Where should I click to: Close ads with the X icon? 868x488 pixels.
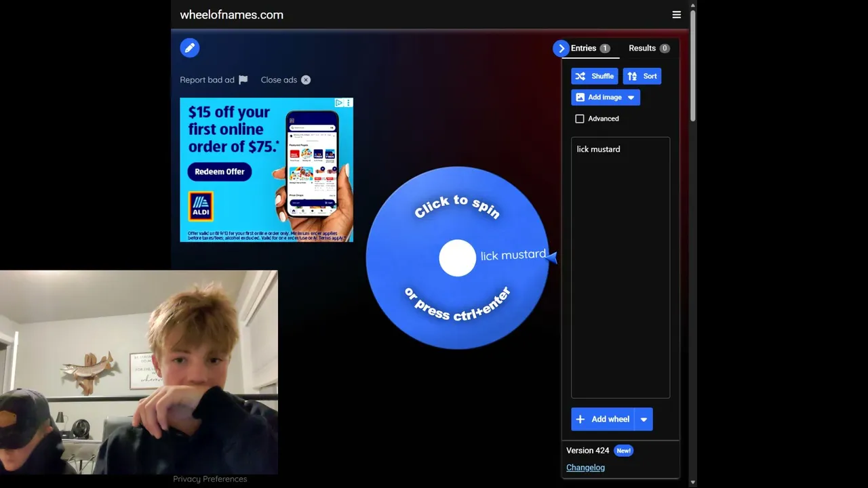306,80
